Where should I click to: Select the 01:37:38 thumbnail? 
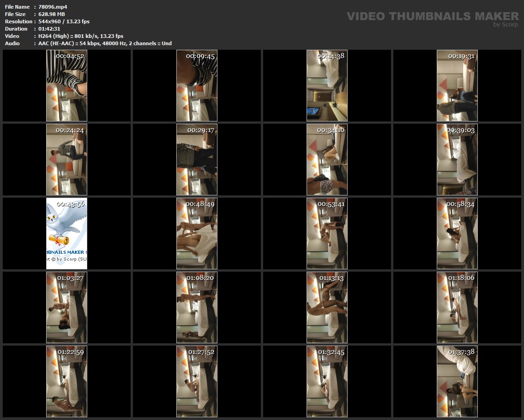[x=457, y=381]
